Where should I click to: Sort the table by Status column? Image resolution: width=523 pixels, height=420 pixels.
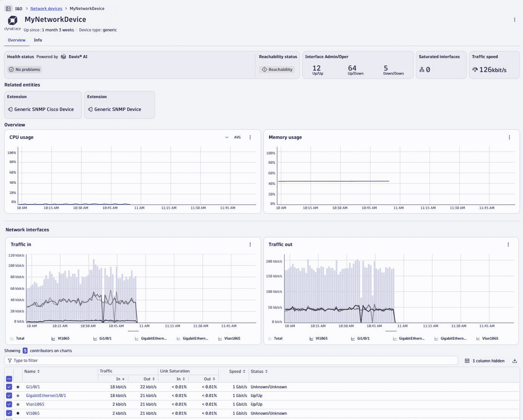(259, 372)
